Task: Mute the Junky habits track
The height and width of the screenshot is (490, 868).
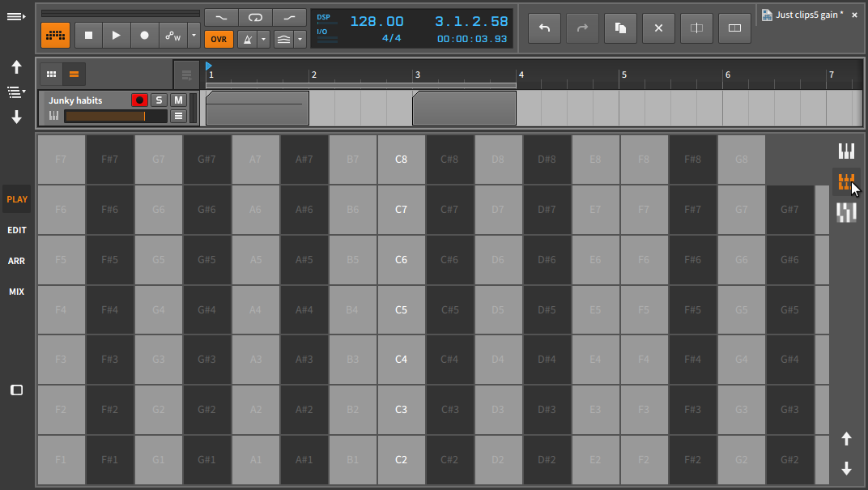Action: click(x=179, y=100)
